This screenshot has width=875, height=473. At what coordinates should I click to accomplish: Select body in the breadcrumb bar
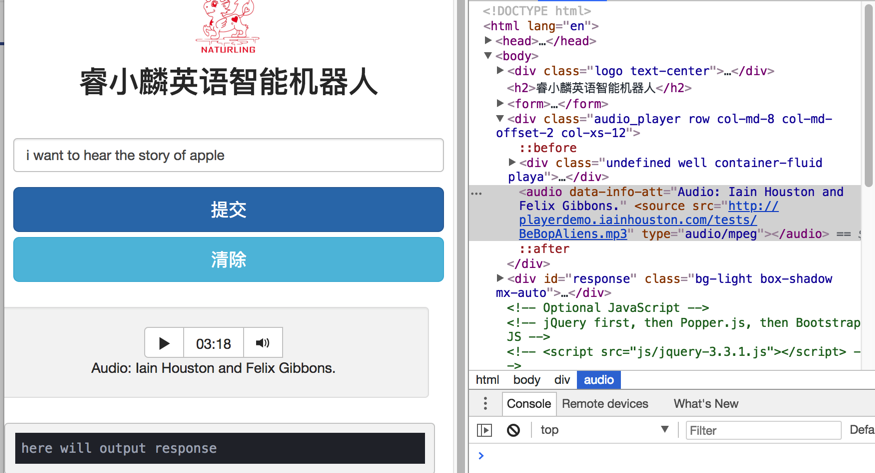point(526,380)
